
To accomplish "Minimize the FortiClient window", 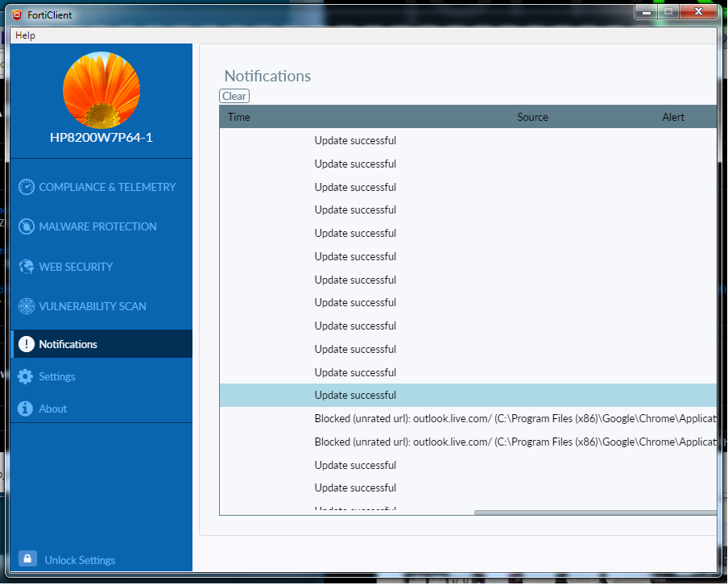I will click(x=647, y=12).
